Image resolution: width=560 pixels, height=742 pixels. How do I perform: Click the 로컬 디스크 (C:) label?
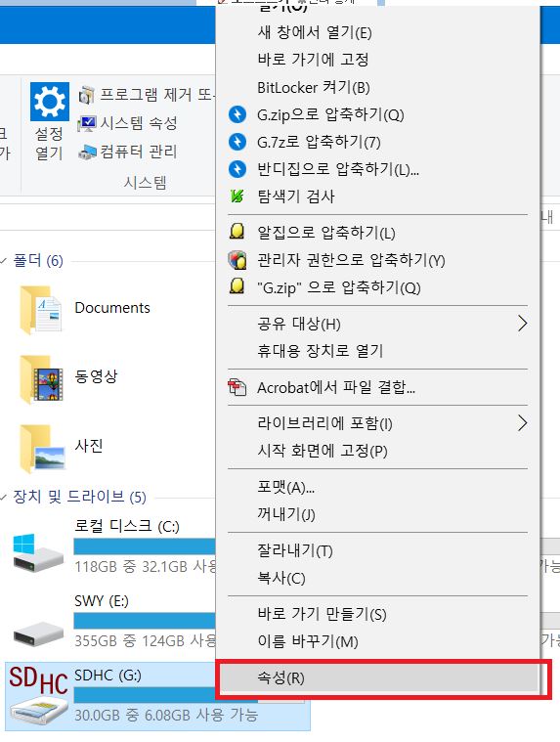[127, 526]
